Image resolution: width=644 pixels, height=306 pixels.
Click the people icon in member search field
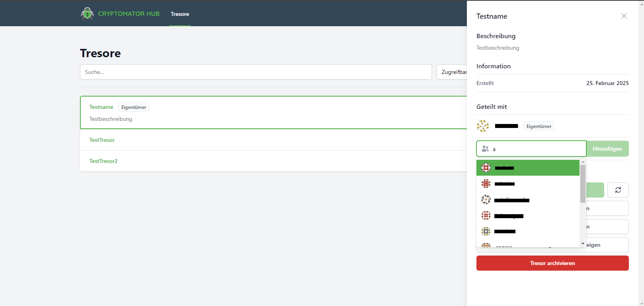(485, 149)
